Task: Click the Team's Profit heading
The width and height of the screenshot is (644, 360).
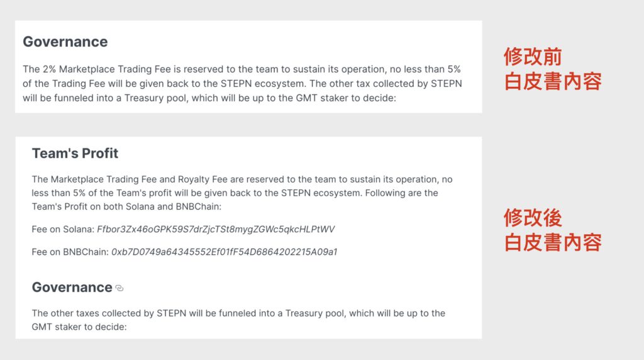Action: [75, 154]
